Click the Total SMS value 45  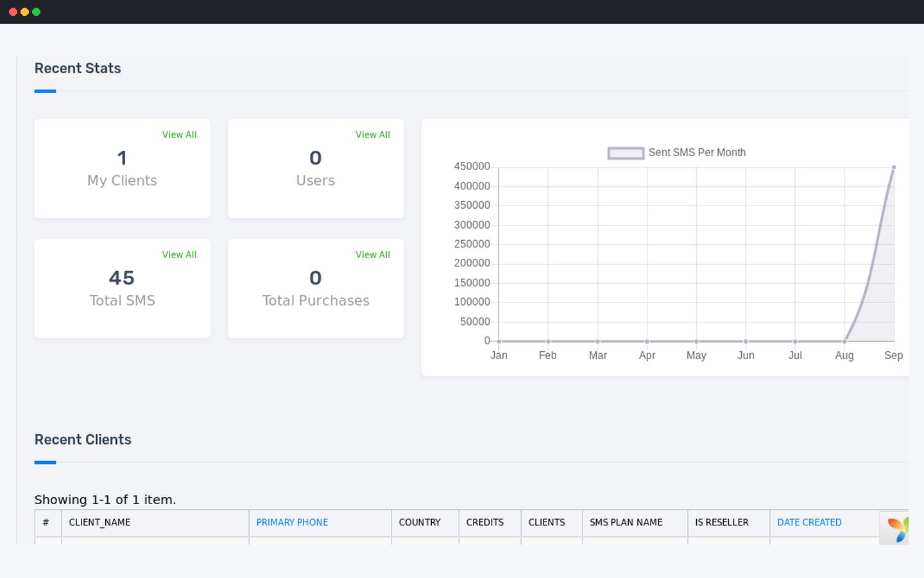click(x=122, y=278)
